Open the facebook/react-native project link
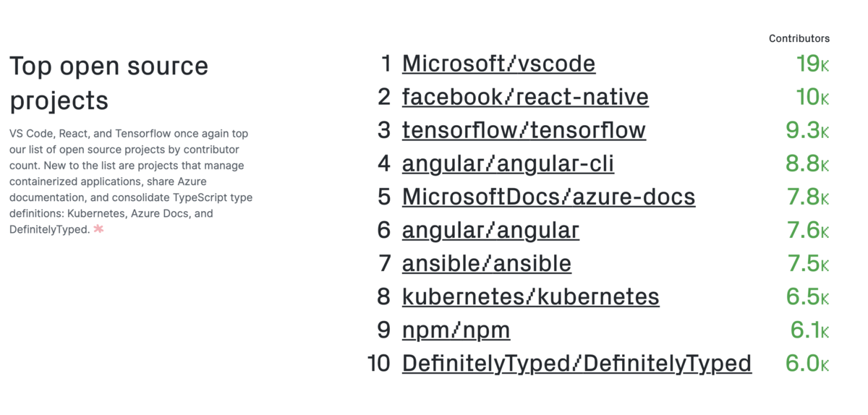 click(x=525, y=97)
